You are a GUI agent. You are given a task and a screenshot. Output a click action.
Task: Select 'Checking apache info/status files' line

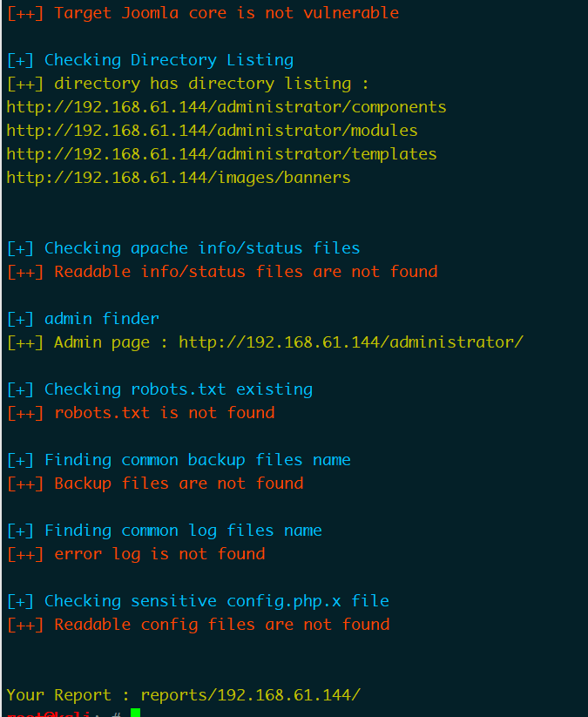point(183,248)
